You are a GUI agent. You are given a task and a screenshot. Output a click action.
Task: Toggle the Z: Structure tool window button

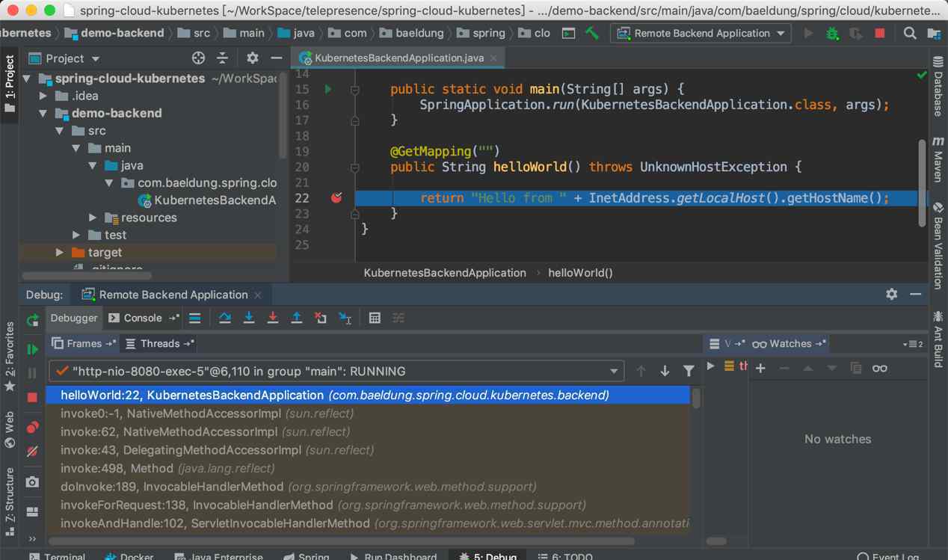click(x=10, y=502)
